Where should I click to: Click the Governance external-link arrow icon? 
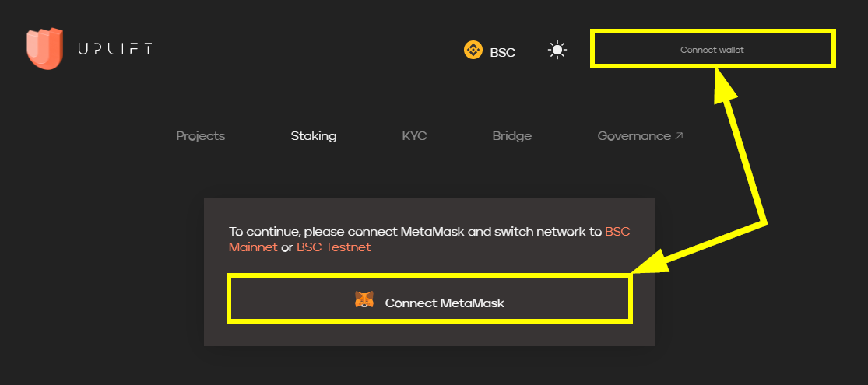(679, 135)
